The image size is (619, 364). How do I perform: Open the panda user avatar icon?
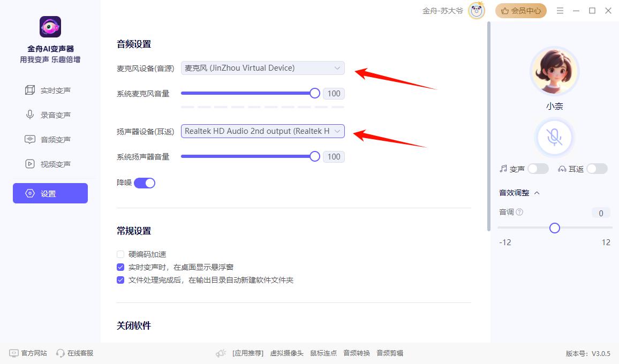point(477,11)
